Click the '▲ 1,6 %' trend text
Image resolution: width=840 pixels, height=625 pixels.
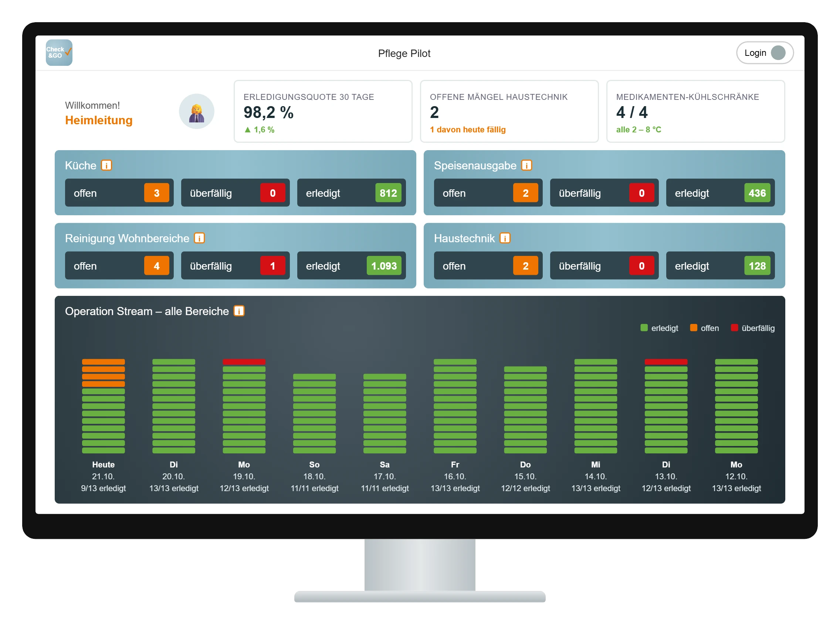(259, 130)
